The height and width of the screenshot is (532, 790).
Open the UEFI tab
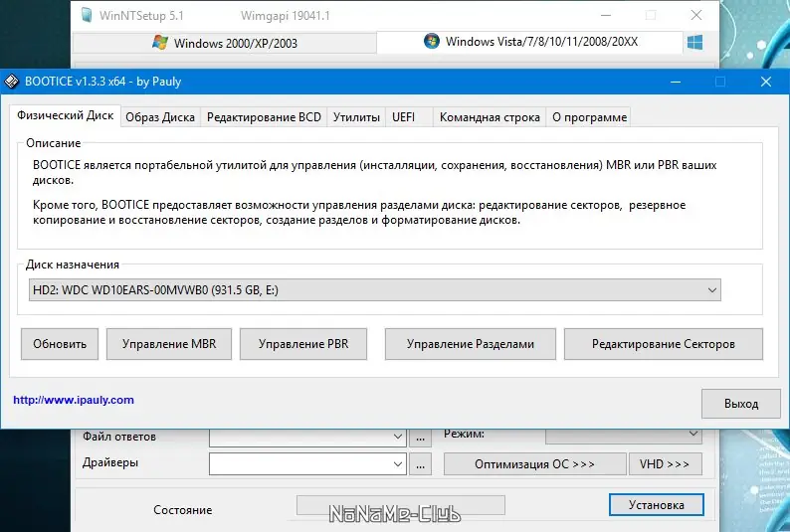[409, 117]
